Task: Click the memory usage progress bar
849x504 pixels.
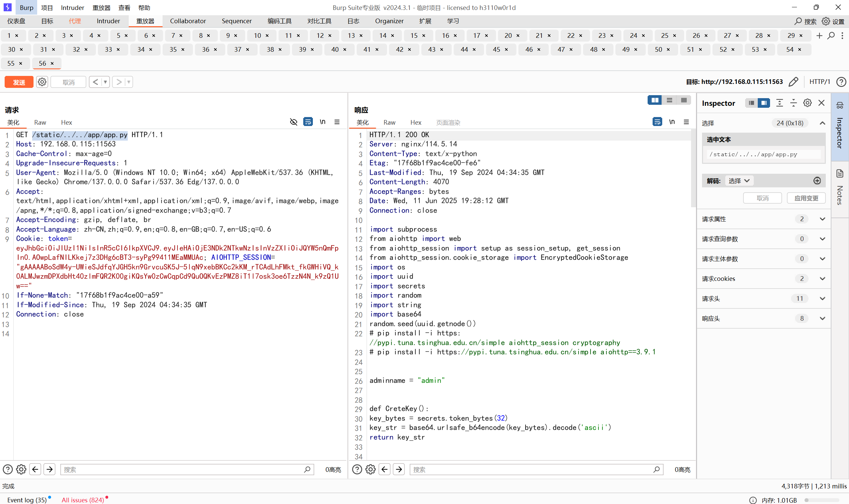Action: pos(821,500)
